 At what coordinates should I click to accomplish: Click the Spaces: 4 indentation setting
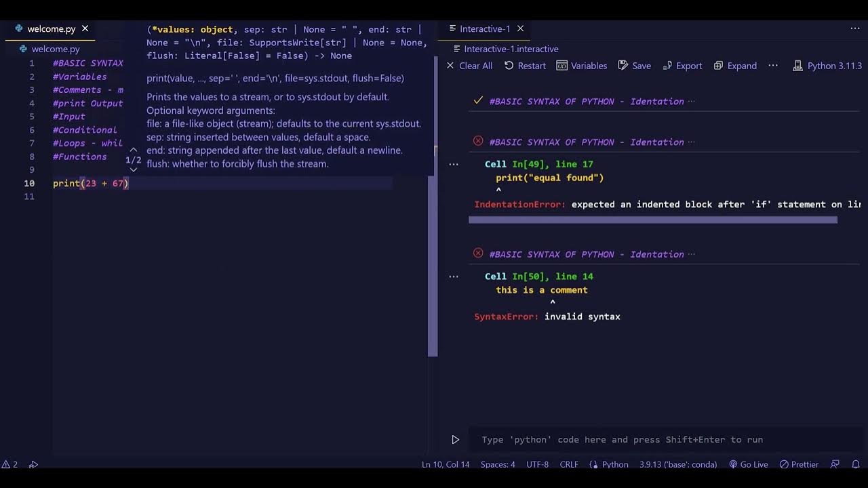point(498,464)
